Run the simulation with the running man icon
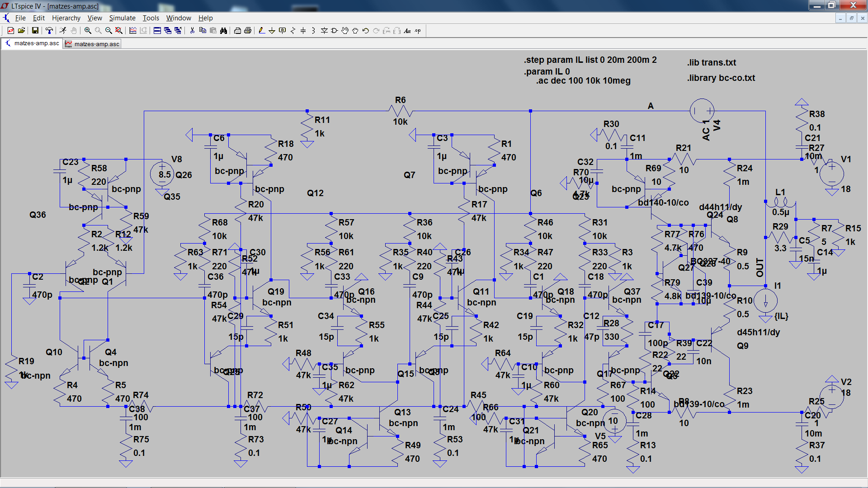This screenshot has height=488, width=868. point(63,31)
